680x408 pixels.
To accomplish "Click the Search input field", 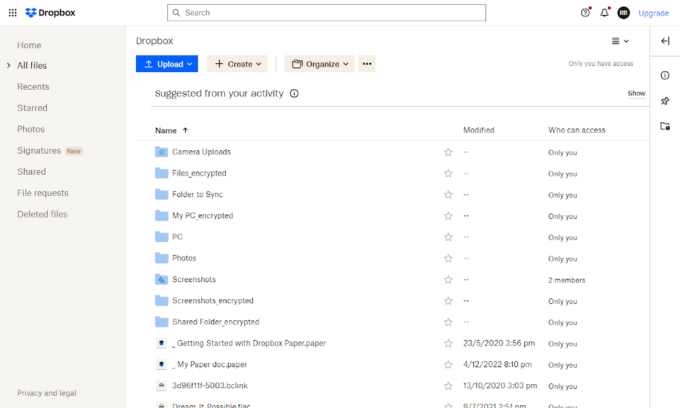I will 326,13.
